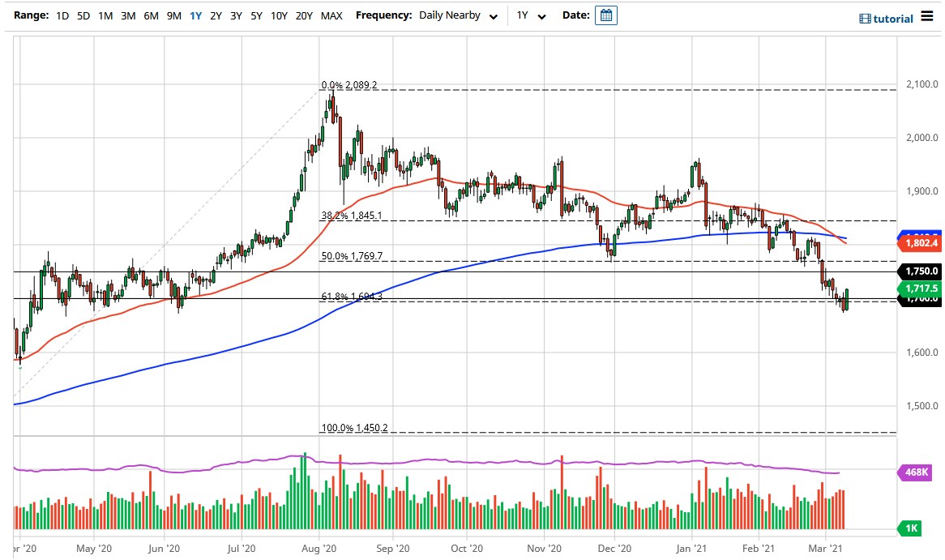This screenshot has width=945, height=560.
Task: Click the 50.0% 1,769.7 Fibonacci label
Action: [352, 256]
